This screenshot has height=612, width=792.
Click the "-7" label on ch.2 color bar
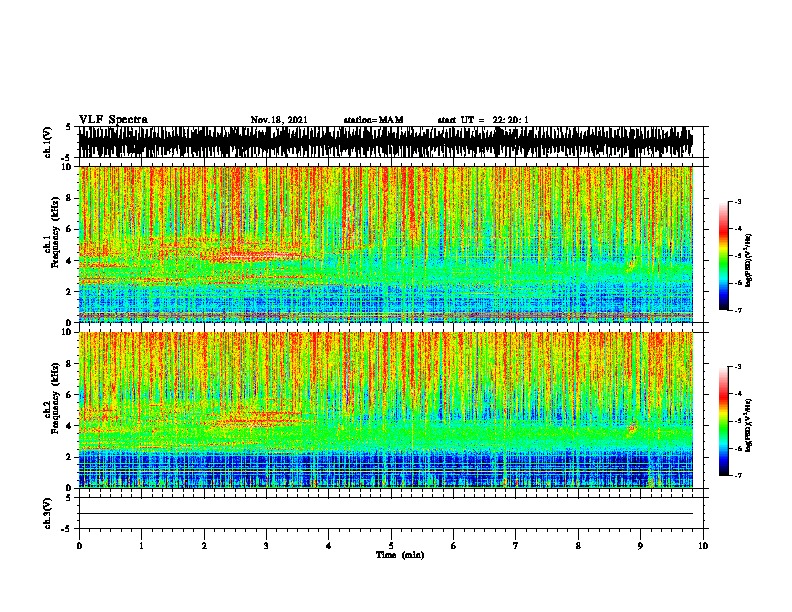click(737, 475)
